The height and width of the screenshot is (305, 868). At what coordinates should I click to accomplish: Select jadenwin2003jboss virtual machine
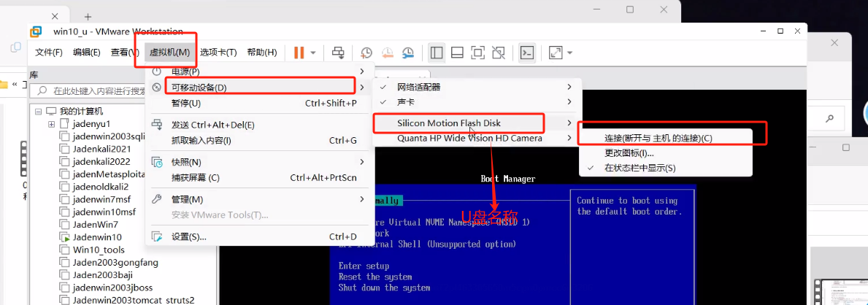click(x=112, y=287)
